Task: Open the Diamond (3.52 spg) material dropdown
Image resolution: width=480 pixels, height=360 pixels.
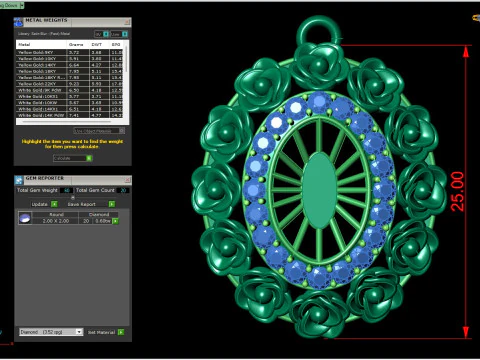Action: click(51, 332)
